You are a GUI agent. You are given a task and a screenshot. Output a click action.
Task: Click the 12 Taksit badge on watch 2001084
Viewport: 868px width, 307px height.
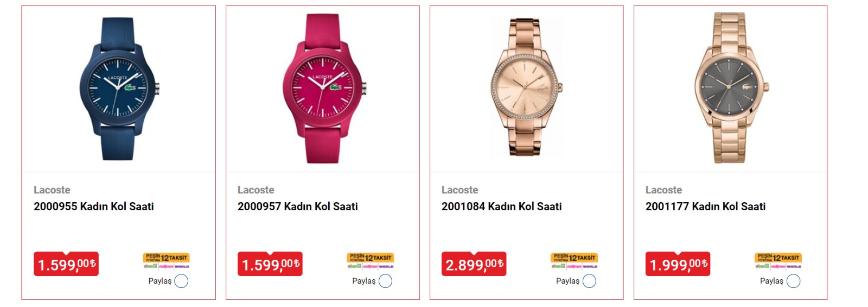tap(574, 260)
